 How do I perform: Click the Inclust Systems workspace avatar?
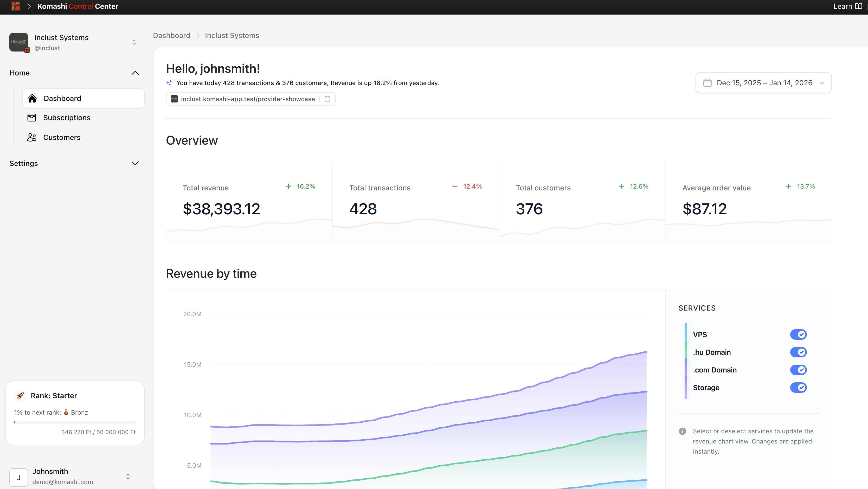coord(19,42)
